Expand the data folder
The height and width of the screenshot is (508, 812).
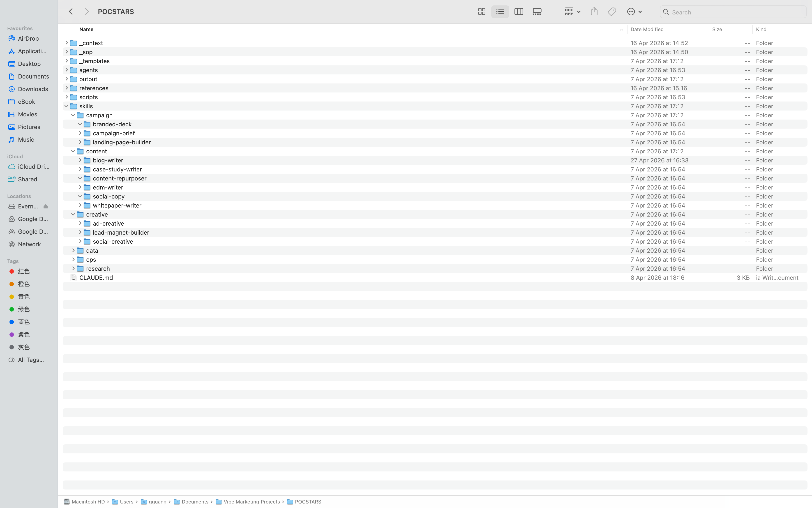point(73,250)
